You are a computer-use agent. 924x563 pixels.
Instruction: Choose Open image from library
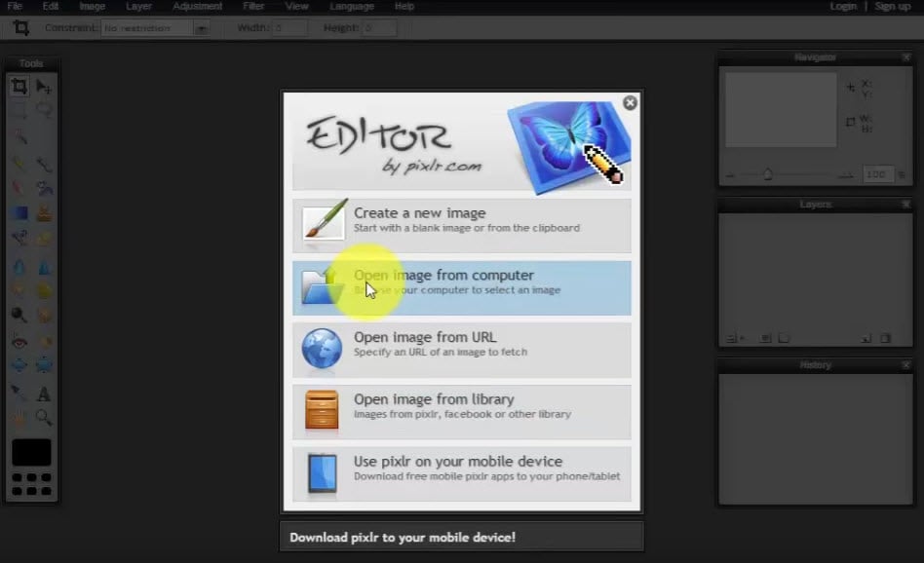click(x=461, y=412)
